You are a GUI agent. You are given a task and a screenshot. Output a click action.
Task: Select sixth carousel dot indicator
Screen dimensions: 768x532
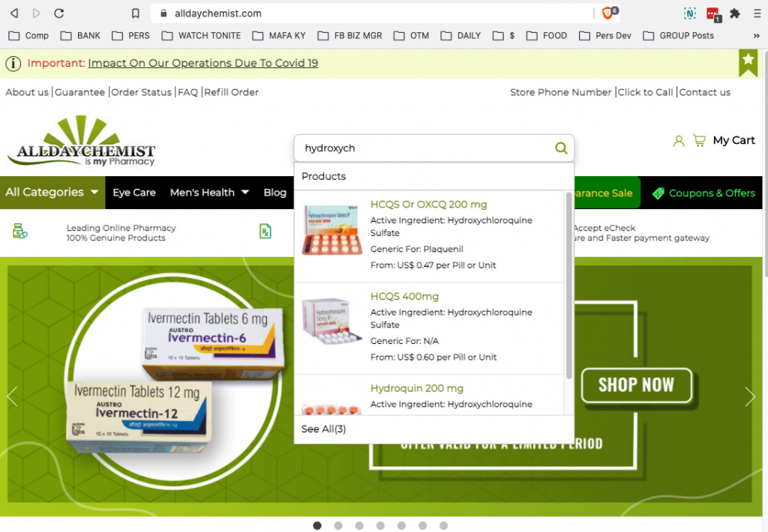click(x=422, y=525)
